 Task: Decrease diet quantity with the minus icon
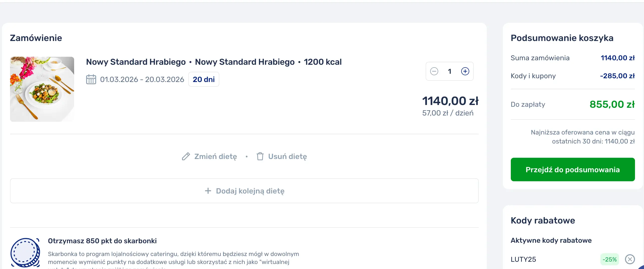pyautogui.click(x=434, y=71)
